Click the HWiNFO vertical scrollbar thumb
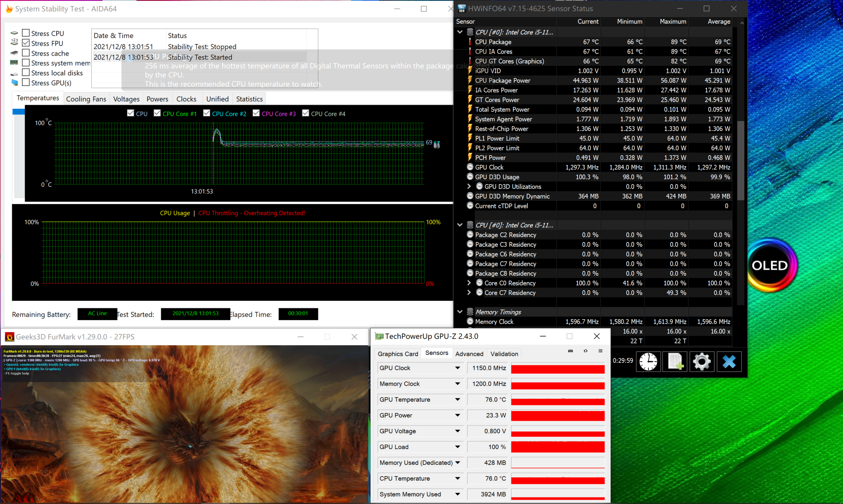843x504 pixels. click(742, 160)
